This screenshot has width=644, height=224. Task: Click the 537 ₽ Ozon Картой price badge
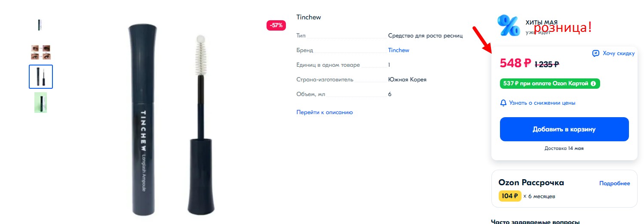click(550, 84)
